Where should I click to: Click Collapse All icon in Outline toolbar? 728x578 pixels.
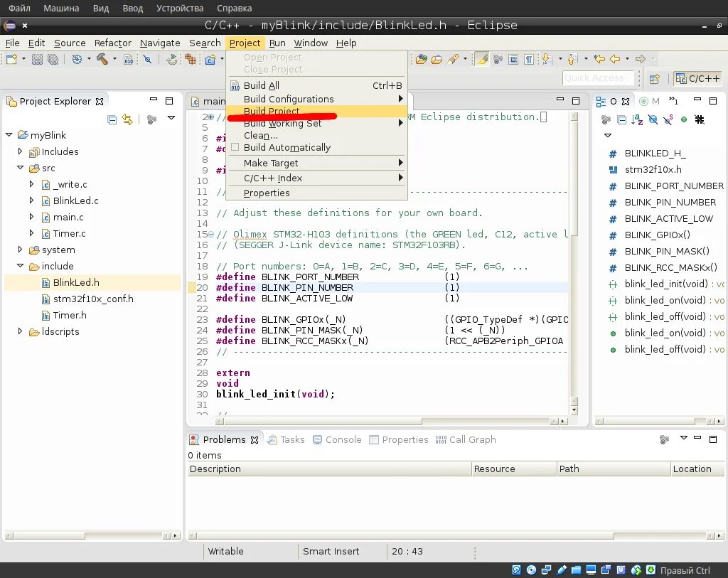pyautogui.click(x=622, y=119)
